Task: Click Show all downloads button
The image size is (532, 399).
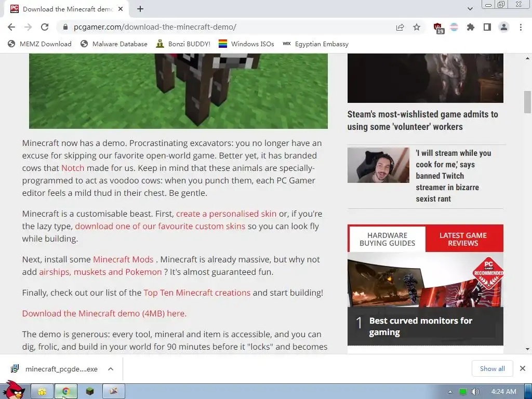Action: pyautogui.click(x=493, y=368)
